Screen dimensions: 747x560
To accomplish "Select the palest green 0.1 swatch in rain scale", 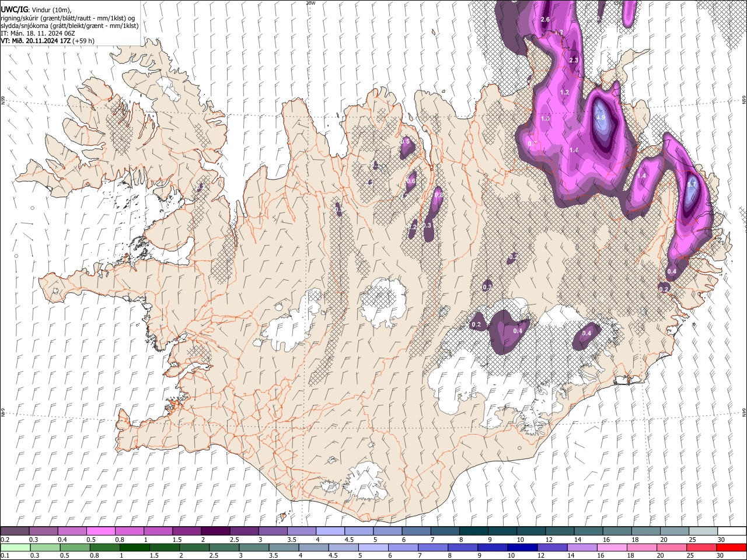I will pyautogui.click(x=15, y=547).
